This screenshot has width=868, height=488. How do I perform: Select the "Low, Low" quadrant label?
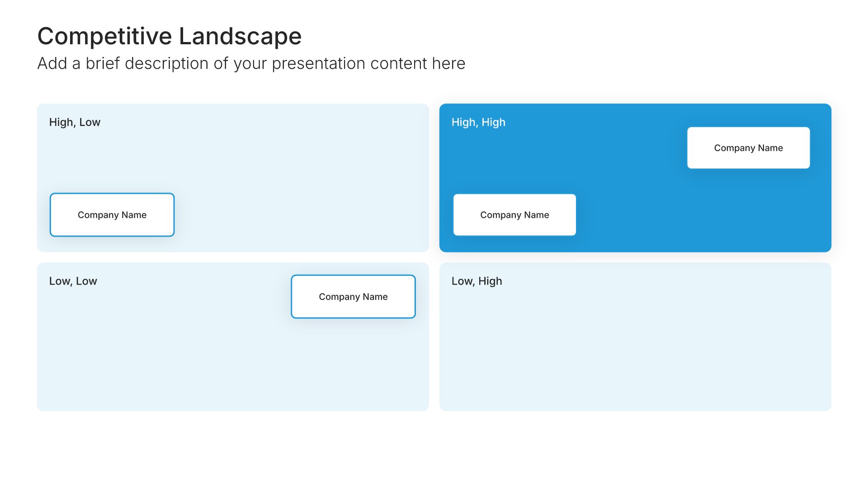(73, 281)
